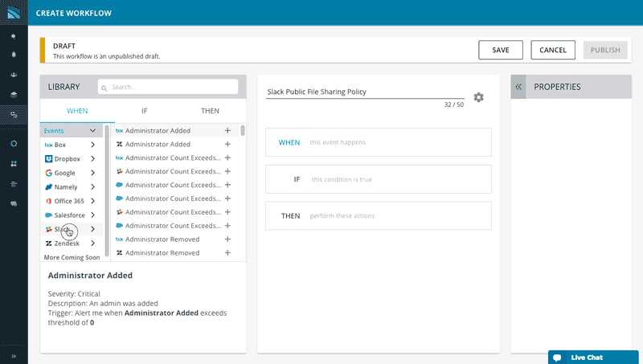The width and height of the screenshot is (643, 364).
Task: Select the IF this condition is true box
Action: tap(378, 179)
